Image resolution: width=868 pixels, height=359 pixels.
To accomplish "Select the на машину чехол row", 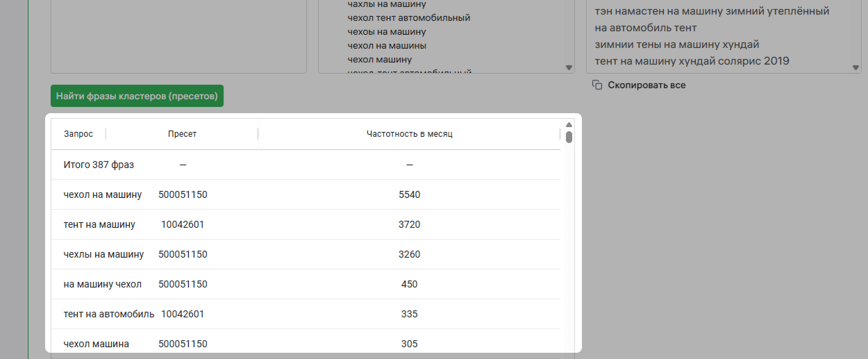I will (306, 285).
